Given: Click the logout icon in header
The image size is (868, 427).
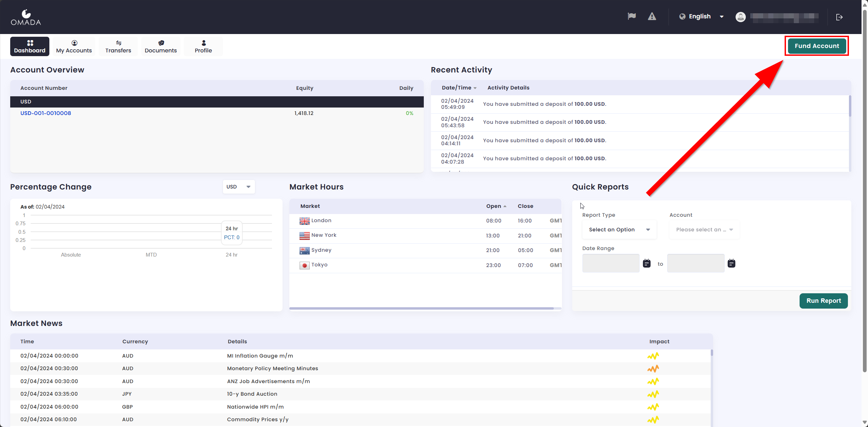Looking at the screenshot, I should [839, 17].
